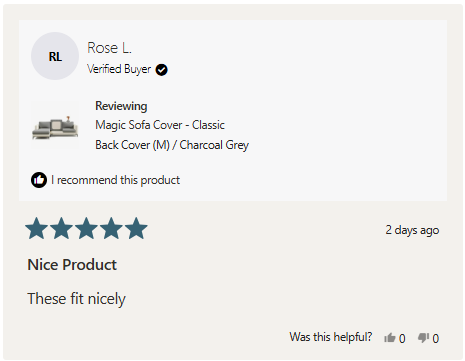Click the fifth rating star
Viewport: 465px width, 361px height.
136,228
